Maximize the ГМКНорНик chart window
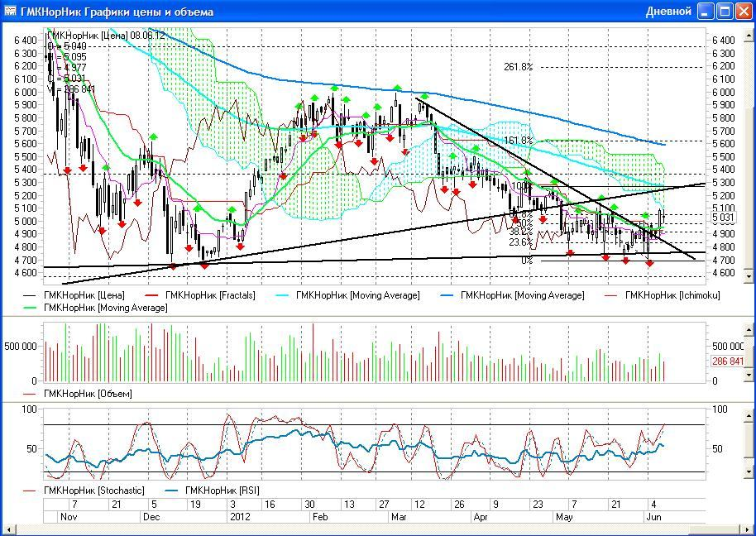 723,12
